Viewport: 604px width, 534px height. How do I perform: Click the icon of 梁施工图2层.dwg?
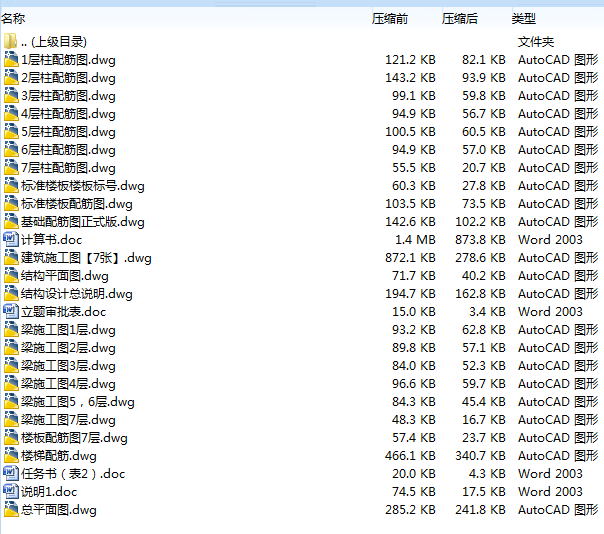pyautogui.click(x=11, y=348)
